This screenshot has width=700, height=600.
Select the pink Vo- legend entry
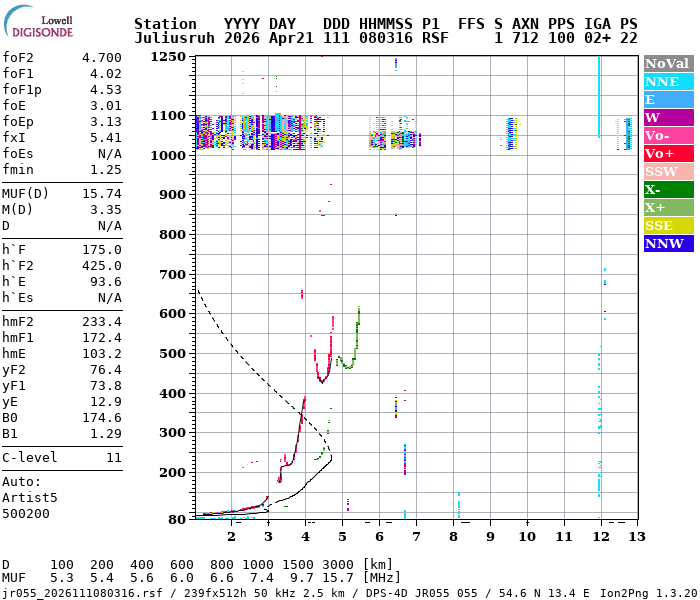668,135
